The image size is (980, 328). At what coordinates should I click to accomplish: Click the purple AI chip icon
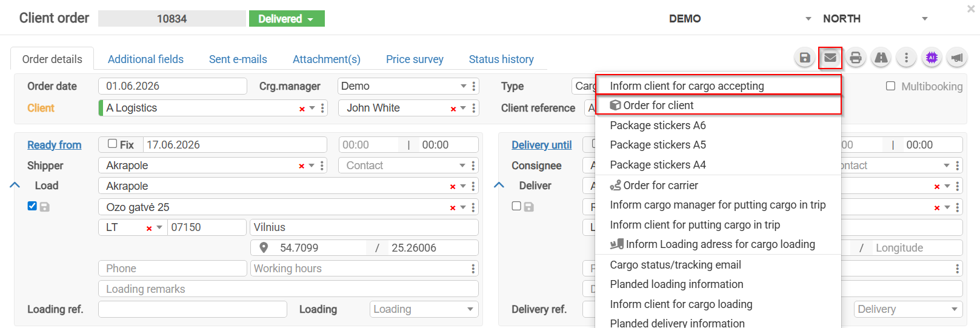pyautogui.click(x=932, y=58)
